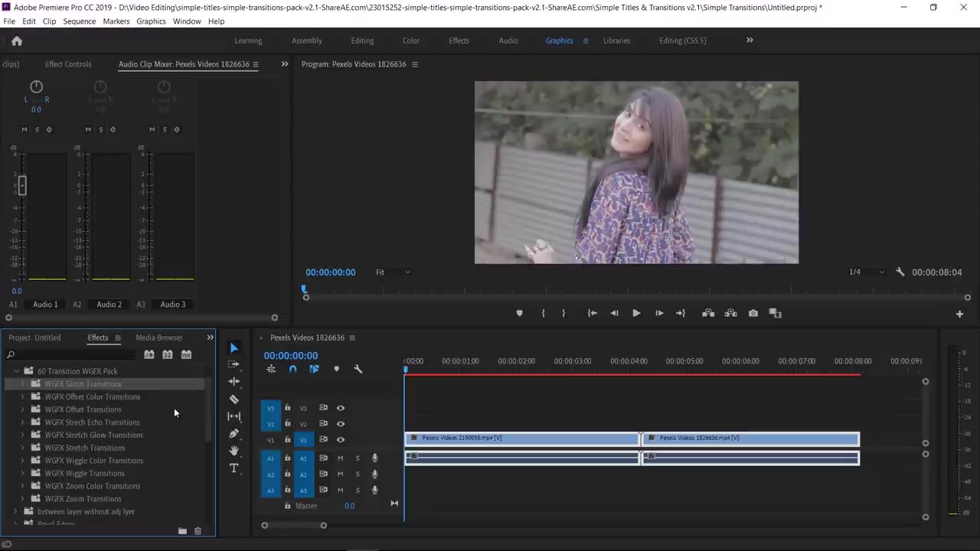980x551 pixels.
Task: Click Mark In button
Action: [543, 313]
